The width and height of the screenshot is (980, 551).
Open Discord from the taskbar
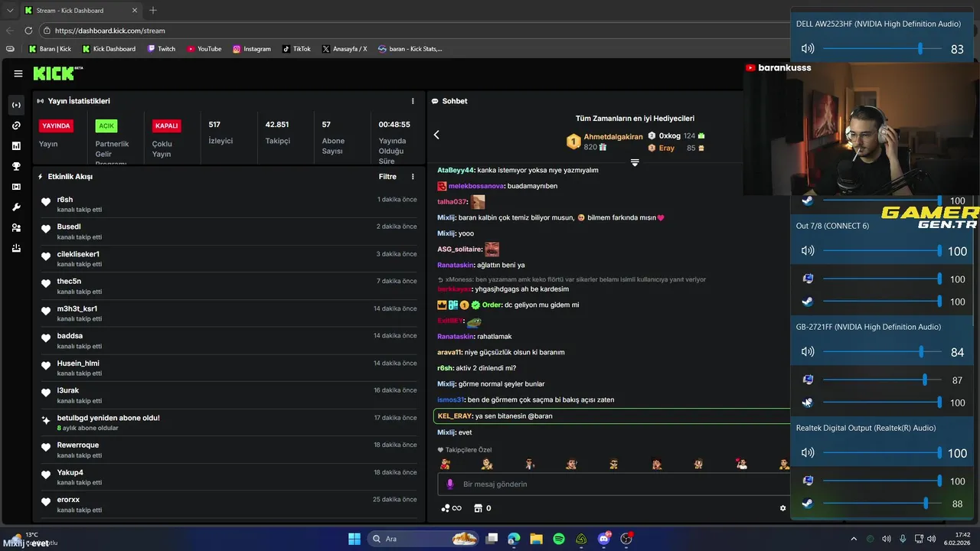pyautogui.click(x=604, y=539)
